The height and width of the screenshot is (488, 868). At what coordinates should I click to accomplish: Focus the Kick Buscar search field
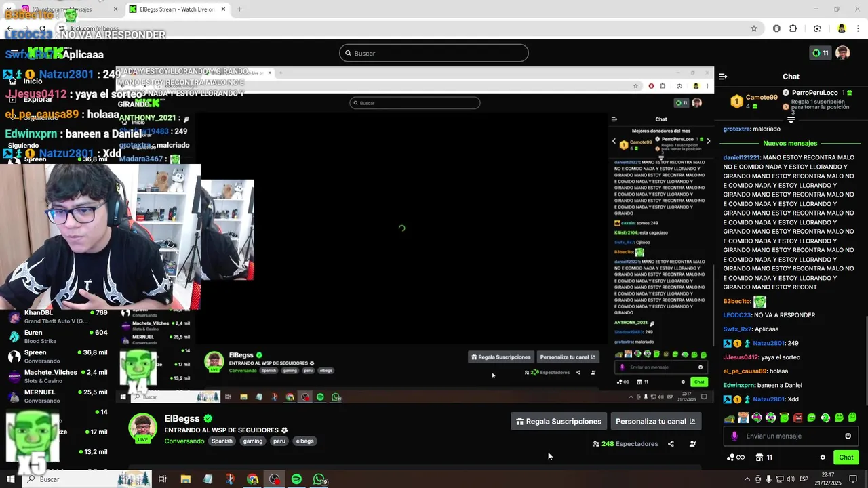pos(434,53)
